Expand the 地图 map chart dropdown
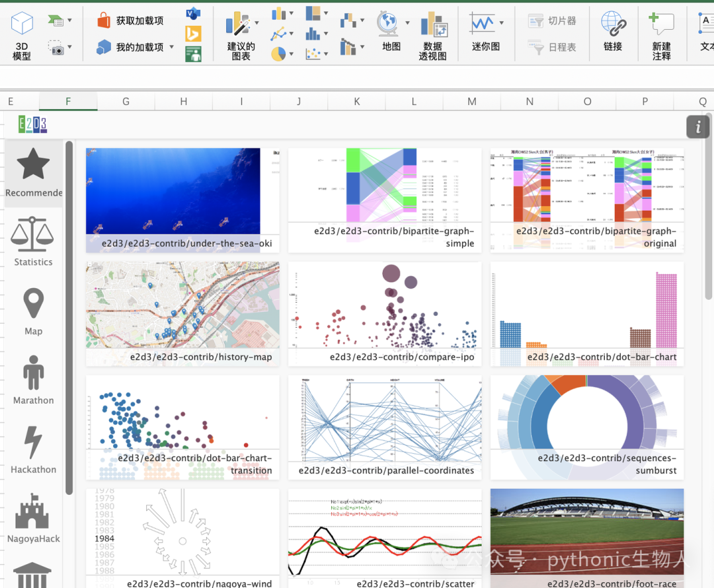Screen dimensions: 714x588 click(x=407, y=22)
